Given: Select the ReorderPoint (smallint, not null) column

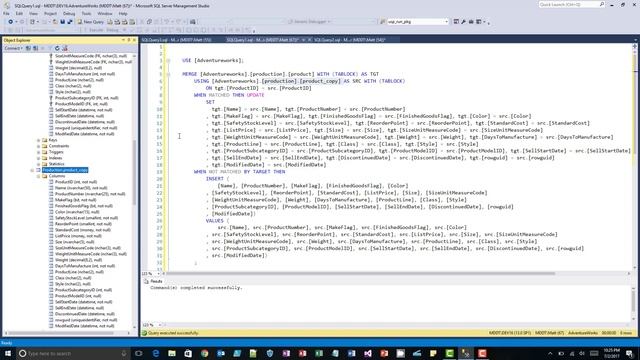Looking at the screenshot, I should click(x=83, y=224).
